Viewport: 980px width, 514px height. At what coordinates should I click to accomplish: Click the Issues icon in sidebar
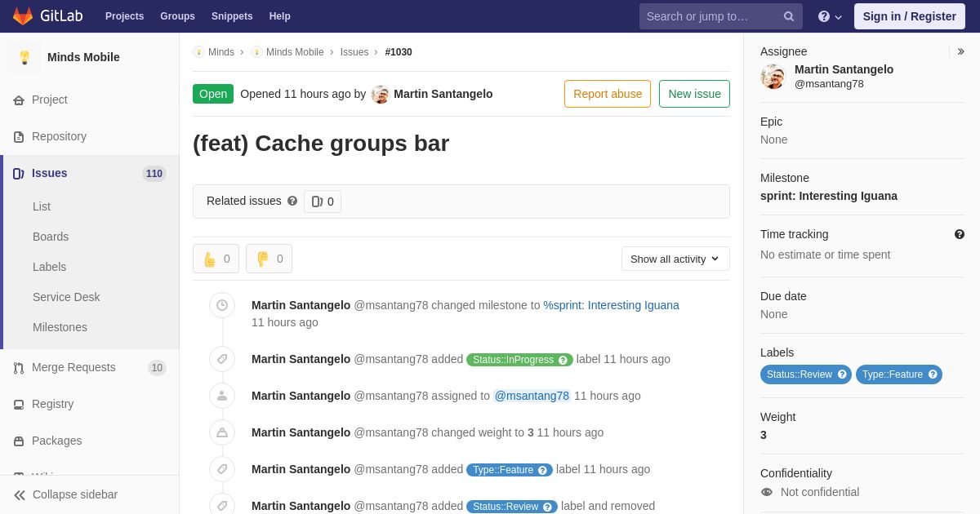point(19,174)
